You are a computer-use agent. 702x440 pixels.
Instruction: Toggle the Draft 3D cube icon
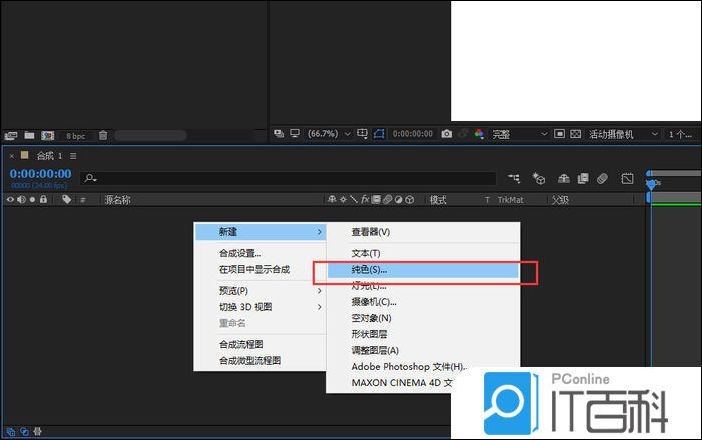(539, 179)
